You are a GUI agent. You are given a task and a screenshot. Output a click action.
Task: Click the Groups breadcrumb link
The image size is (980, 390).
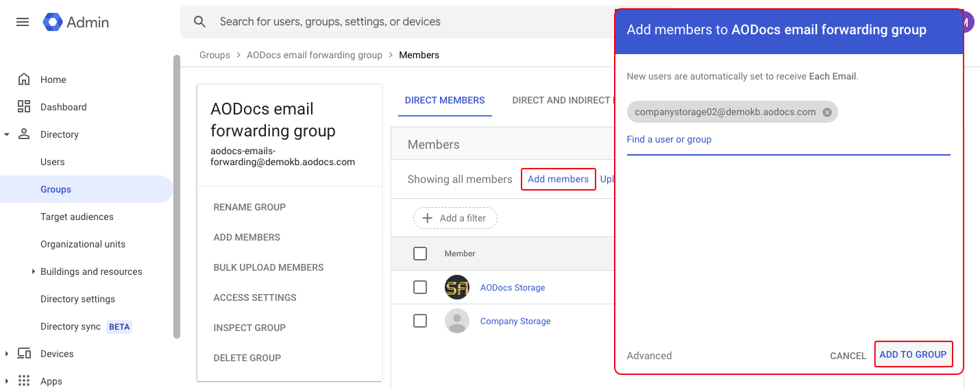(215, 55)
